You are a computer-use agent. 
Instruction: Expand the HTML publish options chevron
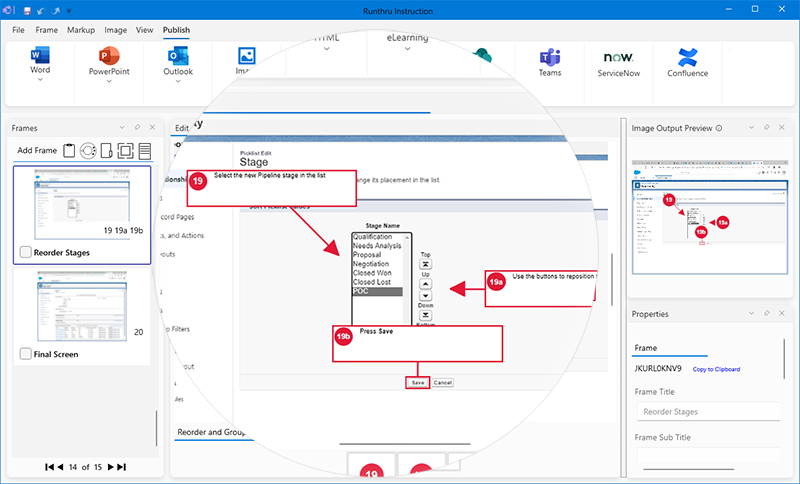coord(327,49)
